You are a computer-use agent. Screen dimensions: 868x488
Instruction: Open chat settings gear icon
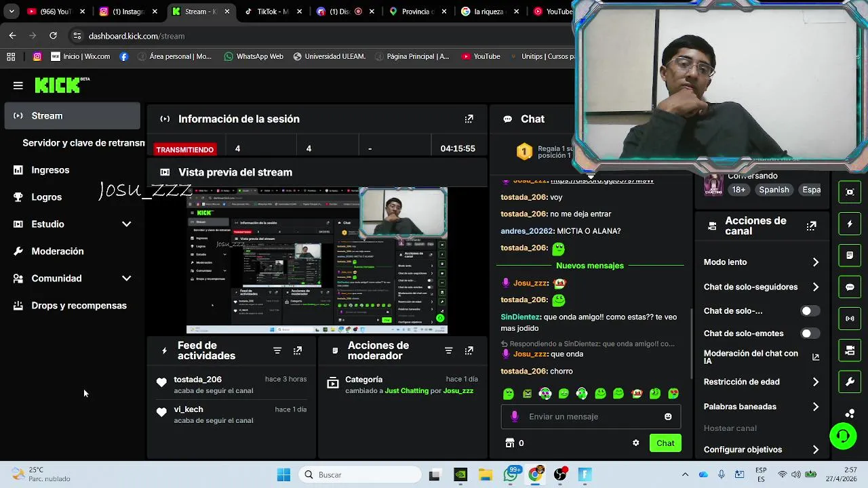(x=635, y=443)
